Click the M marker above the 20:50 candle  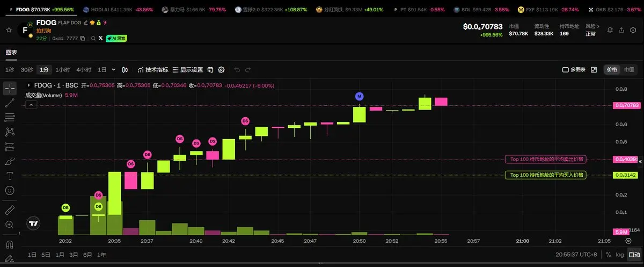click(359, 96)
